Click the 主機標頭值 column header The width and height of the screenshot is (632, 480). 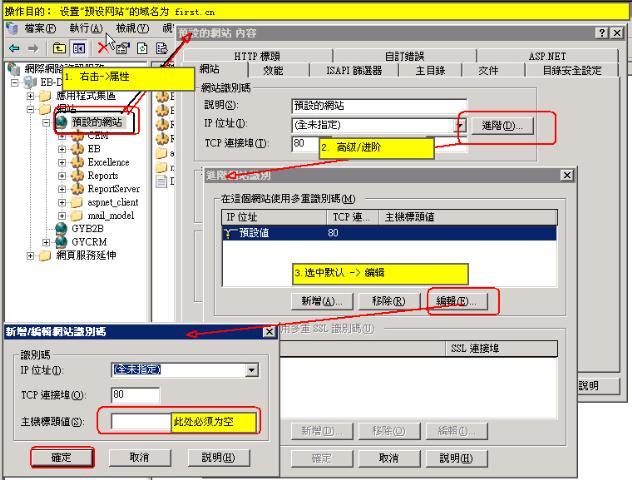coord(468,217)
